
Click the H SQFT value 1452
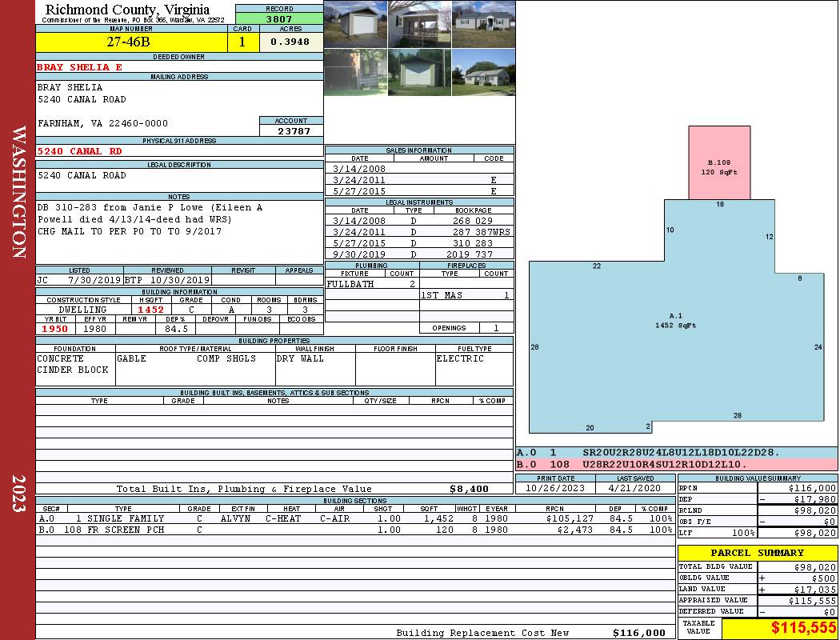pyautogui.click(x=151, y=310)
